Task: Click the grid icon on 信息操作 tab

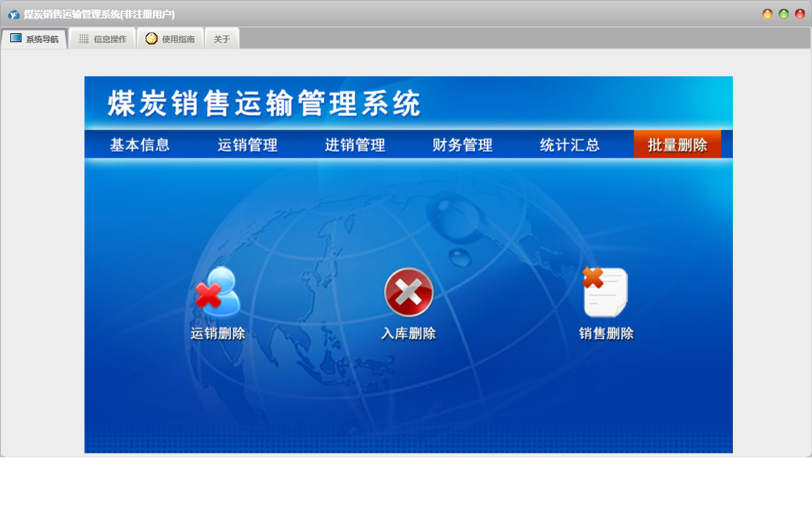Action: 84,39
